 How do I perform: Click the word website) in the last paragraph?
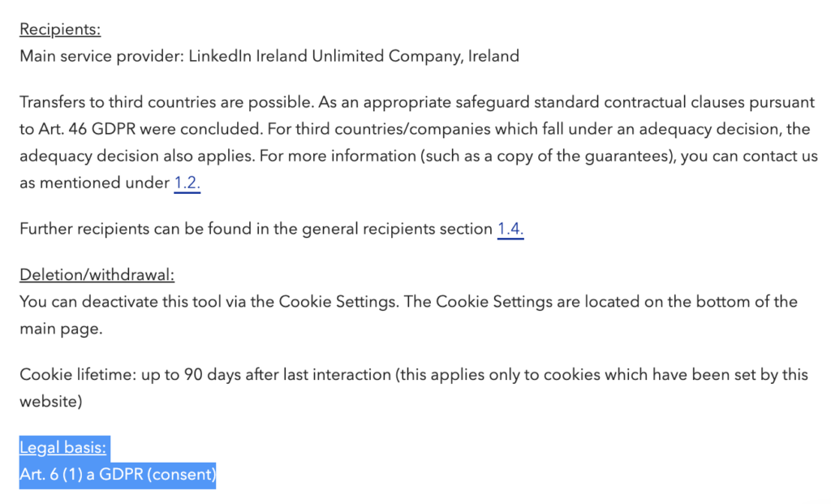tap(51, 402)
